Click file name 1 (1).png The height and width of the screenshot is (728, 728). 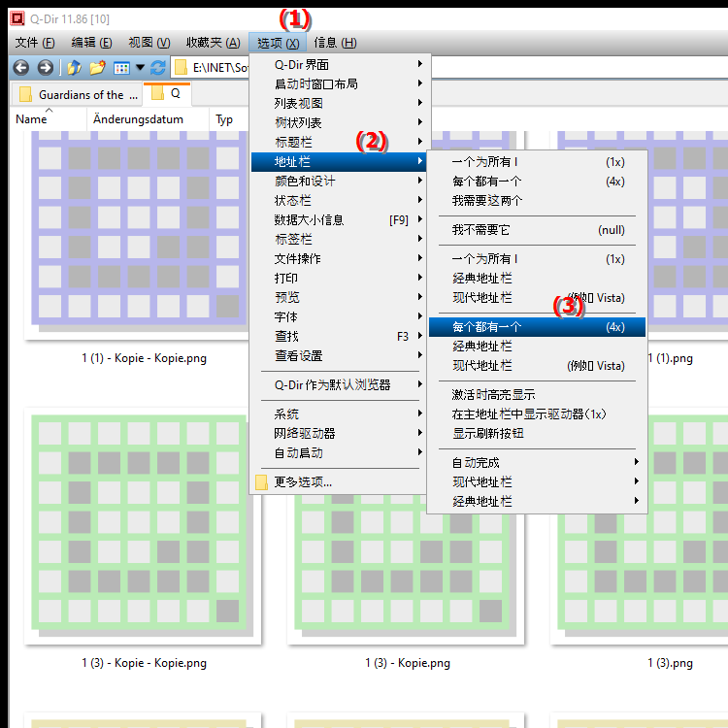(x=670, y=358)
